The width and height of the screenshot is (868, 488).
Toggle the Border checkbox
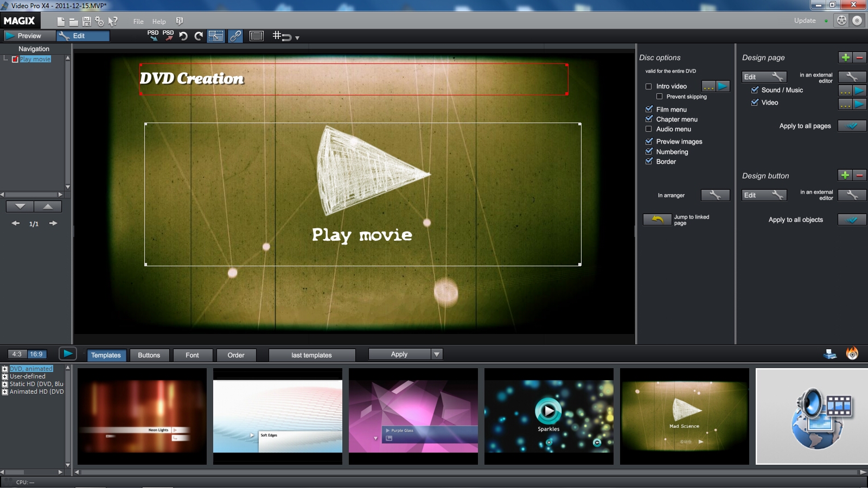(648, 161)
